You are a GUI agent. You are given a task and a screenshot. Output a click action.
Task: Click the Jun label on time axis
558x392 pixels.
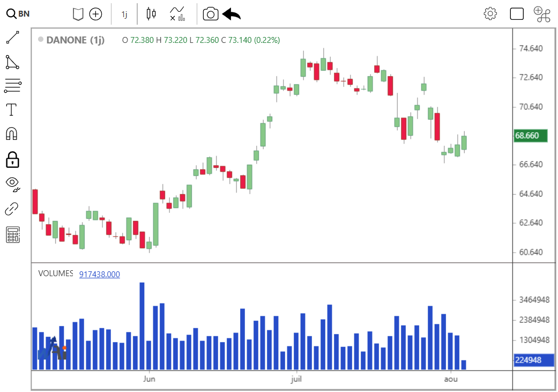149,379
